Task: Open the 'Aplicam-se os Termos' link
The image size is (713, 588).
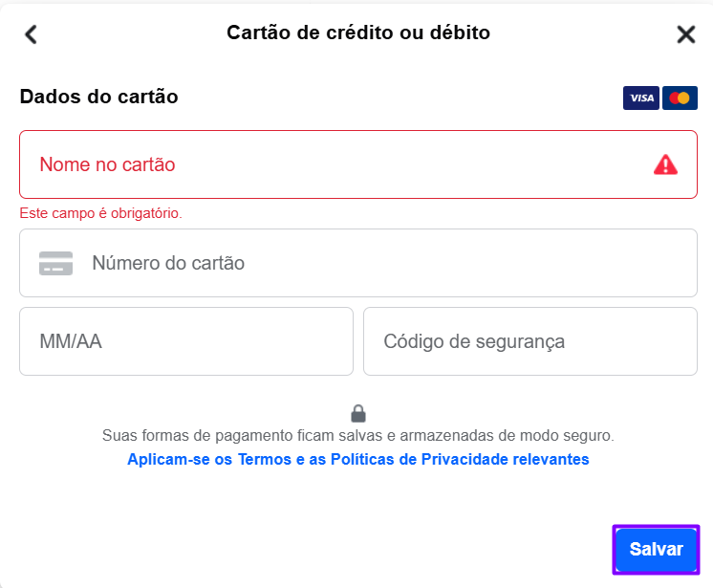Action: pos(358,460)
